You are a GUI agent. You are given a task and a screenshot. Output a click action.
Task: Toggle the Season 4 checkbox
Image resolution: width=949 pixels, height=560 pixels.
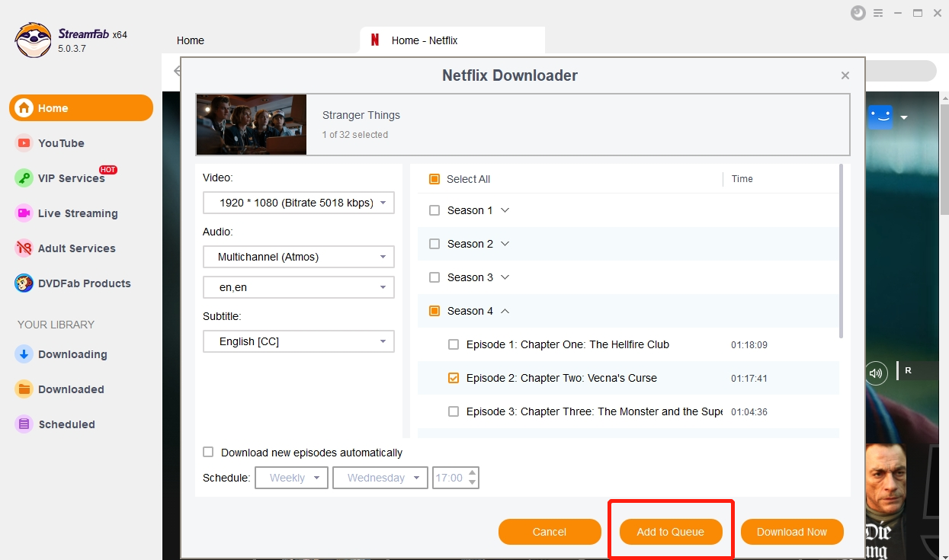click(x=434, y=311)
